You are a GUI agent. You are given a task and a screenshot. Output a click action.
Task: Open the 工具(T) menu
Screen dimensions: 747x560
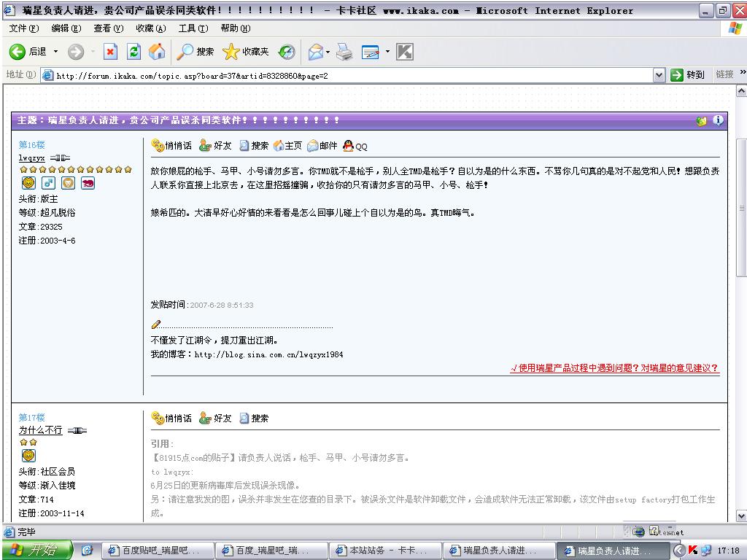pos(193,28)
